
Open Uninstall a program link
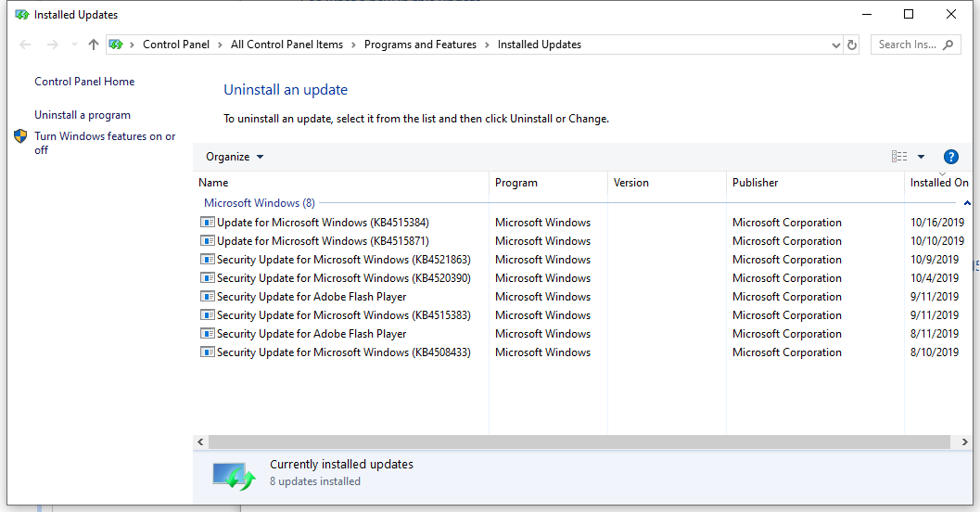pyautogui.click(x=83, y=115)
